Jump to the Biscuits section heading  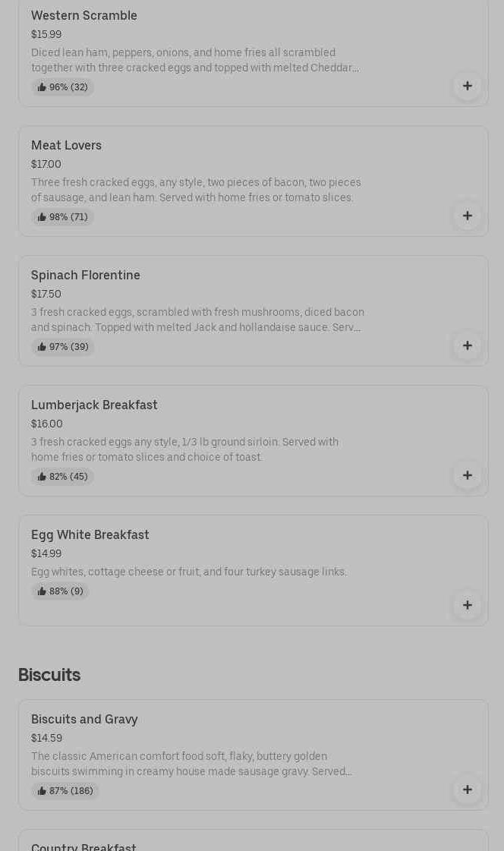[49, 674]
